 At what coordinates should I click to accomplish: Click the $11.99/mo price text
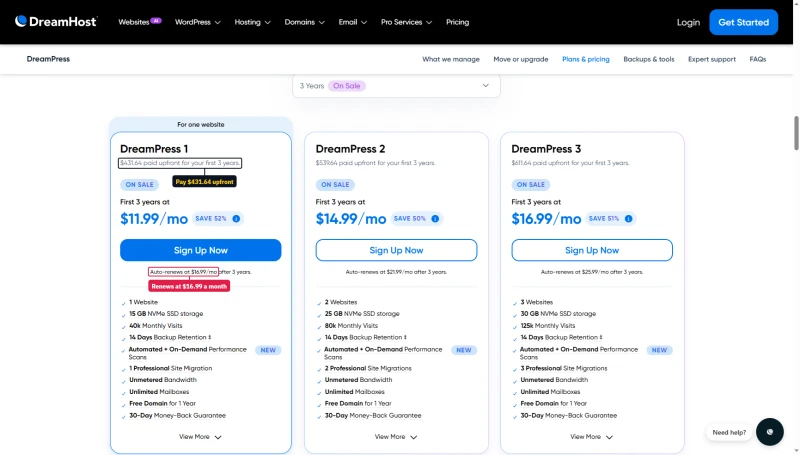[154, 219]
